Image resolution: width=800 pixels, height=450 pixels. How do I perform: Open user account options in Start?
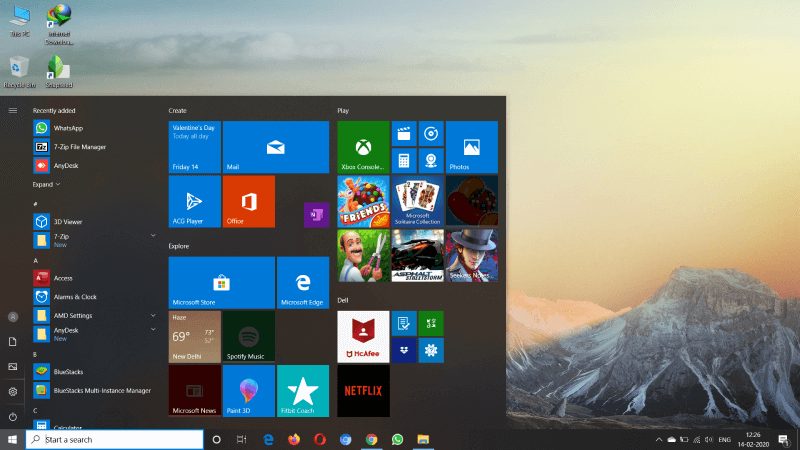click(x=13, y=317)
